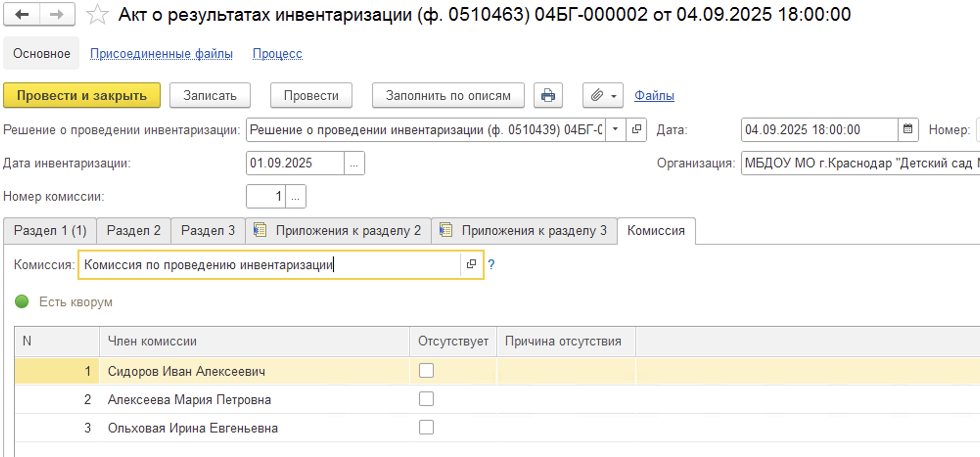Click the printer icon button
This screenshot has height=457, width=980.
coord(548,95)
